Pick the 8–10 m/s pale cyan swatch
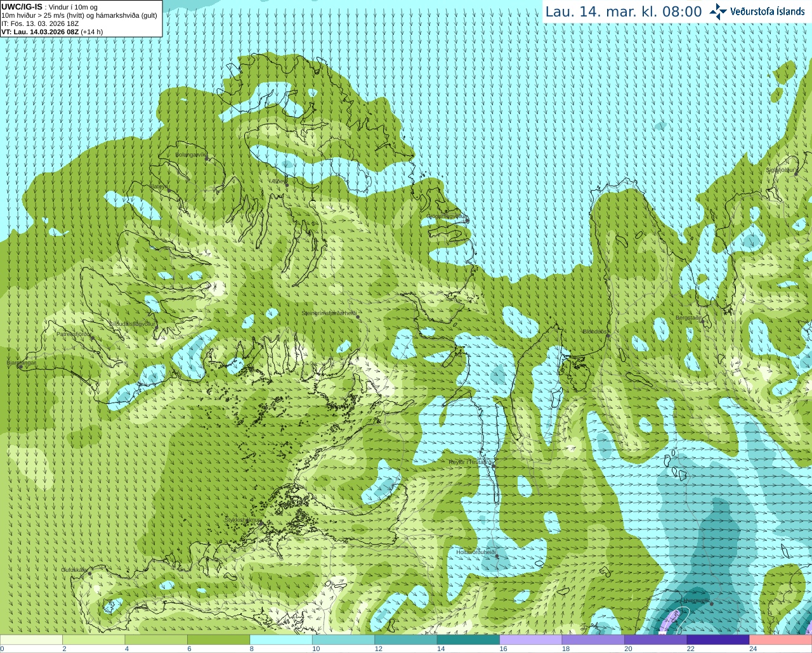812x653 pixels. (281, 640)
